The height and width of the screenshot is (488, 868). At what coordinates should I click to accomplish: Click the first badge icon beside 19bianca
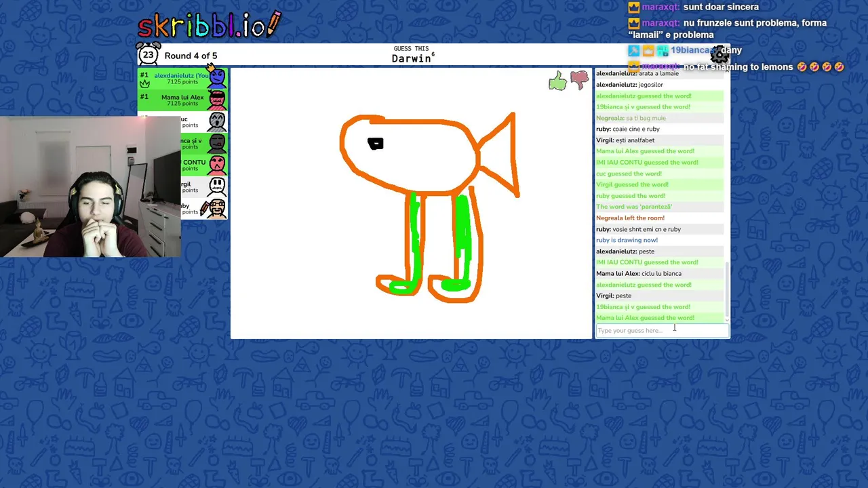tap(633, 51)
